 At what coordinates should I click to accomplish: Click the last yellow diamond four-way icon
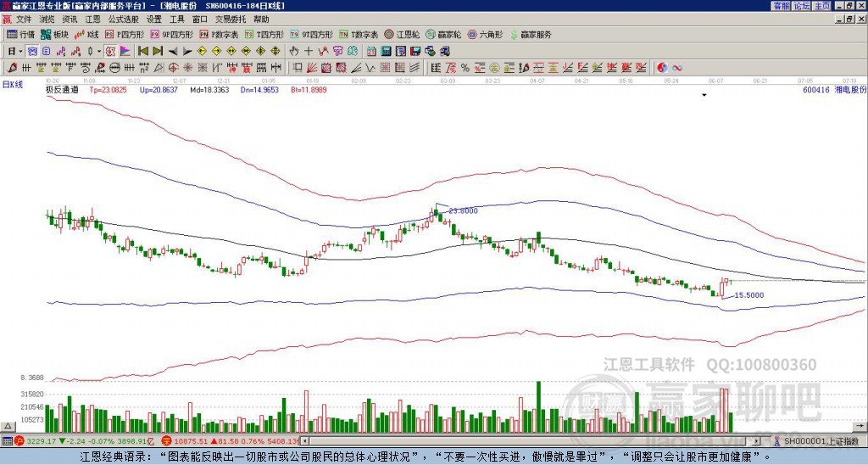tap(275, 52)
